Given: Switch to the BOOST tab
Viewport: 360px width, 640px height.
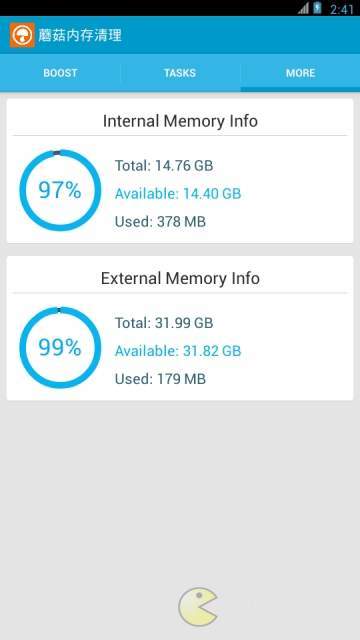Looking at the screenshot, I should click(x=60, y=73).
